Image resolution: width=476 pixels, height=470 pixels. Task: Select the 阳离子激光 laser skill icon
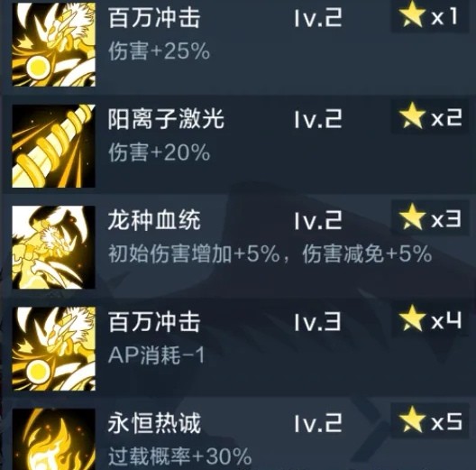coord(54,146)
